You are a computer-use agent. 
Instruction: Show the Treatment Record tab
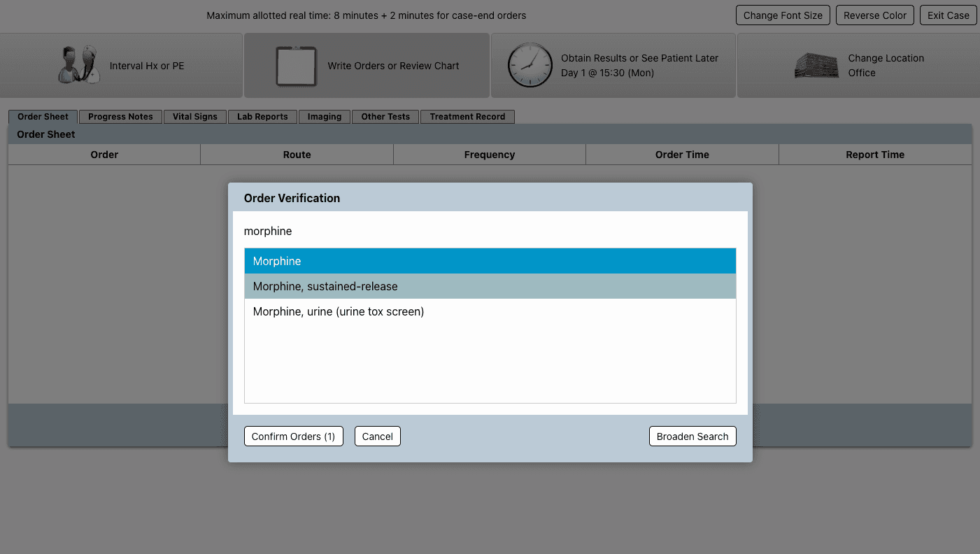(467, 117)
